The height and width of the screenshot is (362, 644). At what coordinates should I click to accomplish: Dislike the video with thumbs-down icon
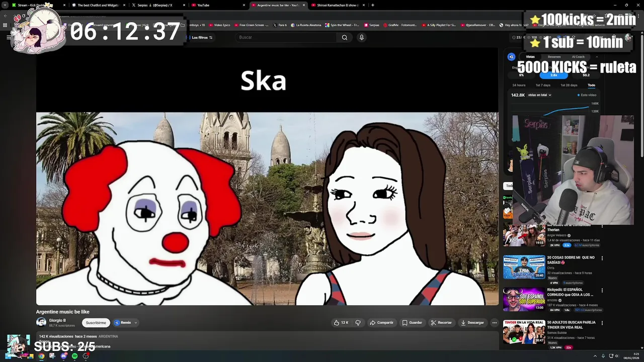[358, 323]
